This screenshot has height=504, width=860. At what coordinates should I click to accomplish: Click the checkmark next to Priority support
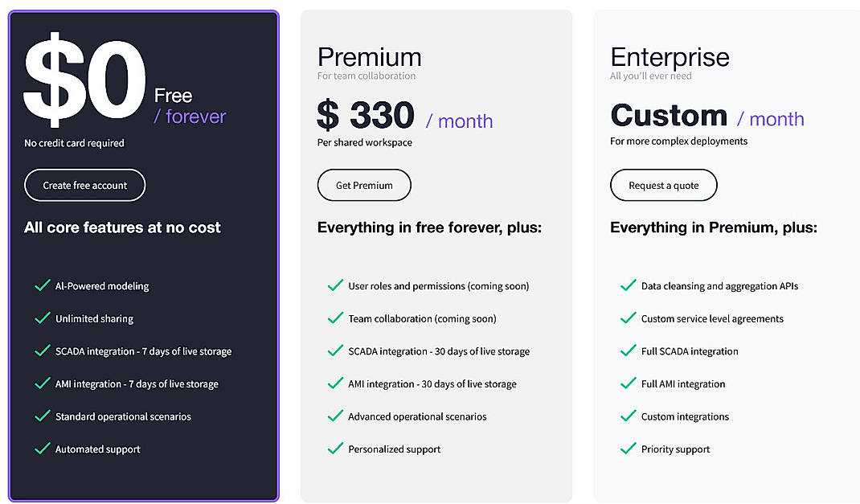(628, 449)
